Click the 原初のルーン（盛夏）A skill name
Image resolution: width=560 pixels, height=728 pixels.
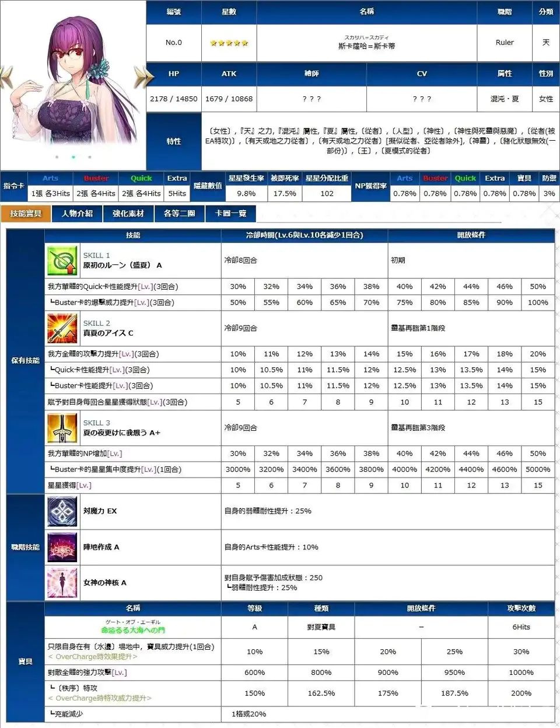click(123, 265)
